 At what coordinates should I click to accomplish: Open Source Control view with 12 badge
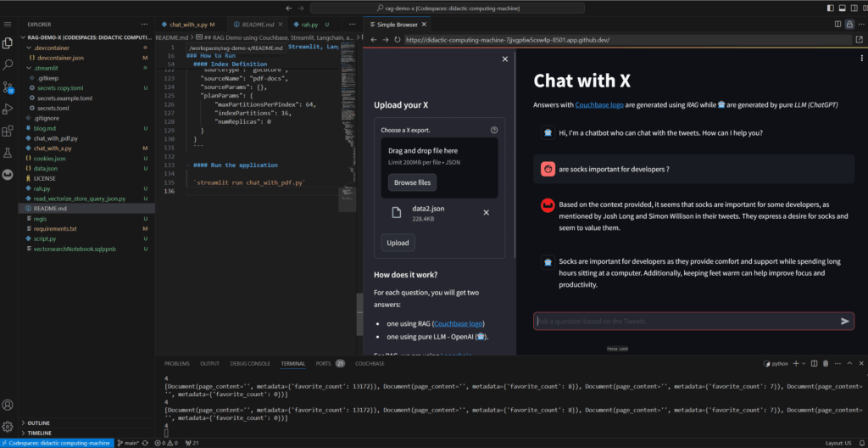[x=8, y=87]
